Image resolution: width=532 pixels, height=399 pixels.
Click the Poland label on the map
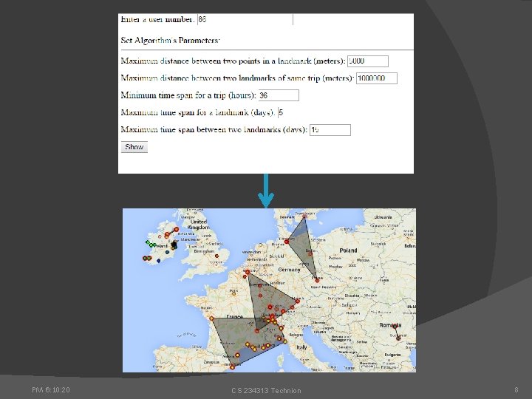click(x=348, y=250)
